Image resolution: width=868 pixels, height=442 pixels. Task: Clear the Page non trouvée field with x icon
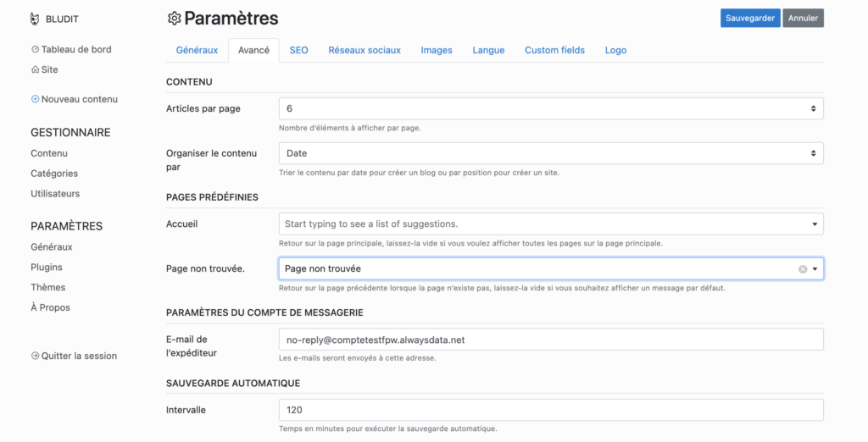(803, 269)
